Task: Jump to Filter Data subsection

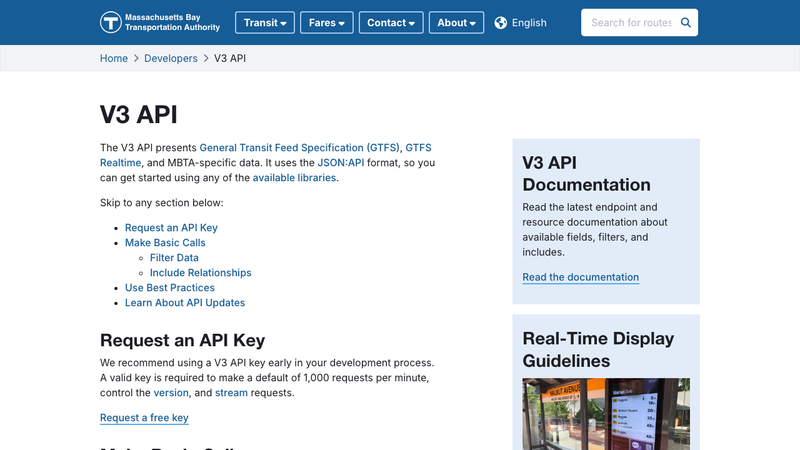Action: [174, 257]
